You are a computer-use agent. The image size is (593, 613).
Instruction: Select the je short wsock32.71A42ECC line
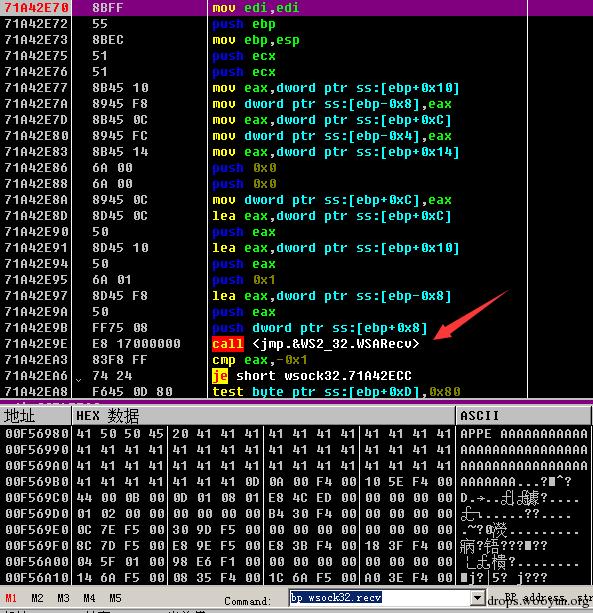pyautogui.click(x=296, y=376)
